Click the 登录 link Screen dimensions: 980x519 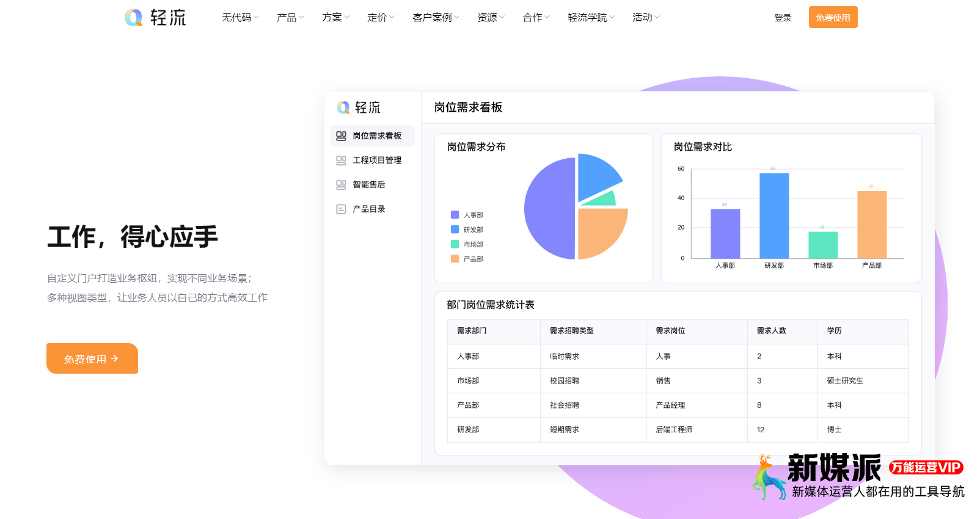point(783,18)
